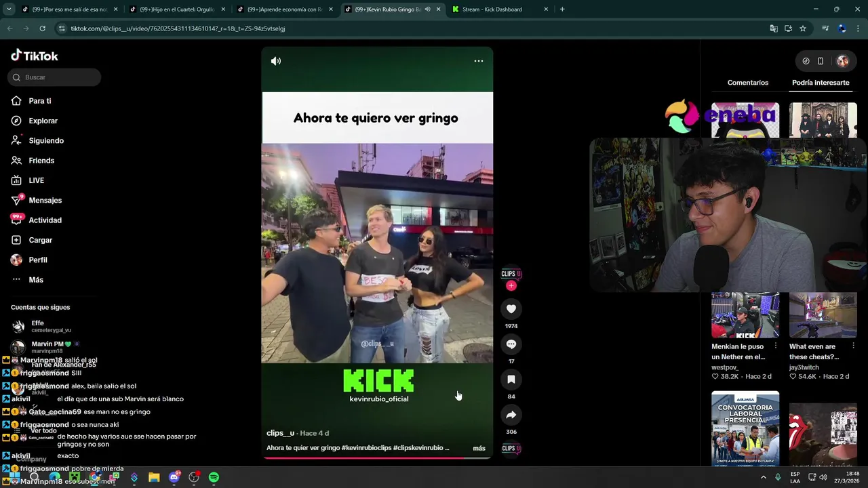Open LIVE section
This screenshot has width=868, height=488.
tap(36, 180)
